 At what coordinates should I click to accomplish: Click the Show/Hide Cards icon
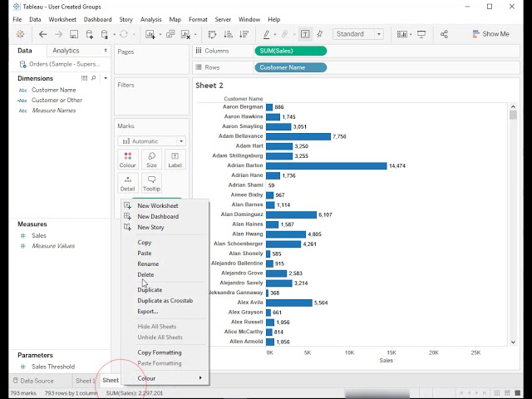pos(402,34)
